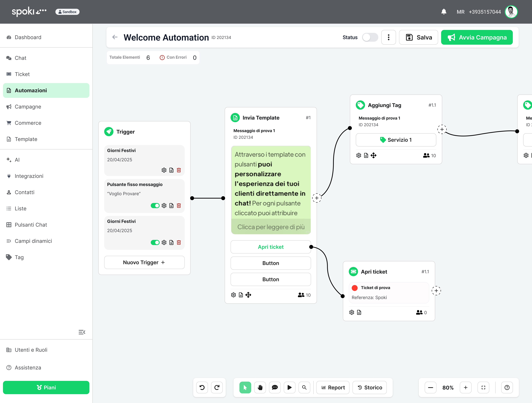Open Template in the sidebar
532x403 pixels.
[46, 139]
